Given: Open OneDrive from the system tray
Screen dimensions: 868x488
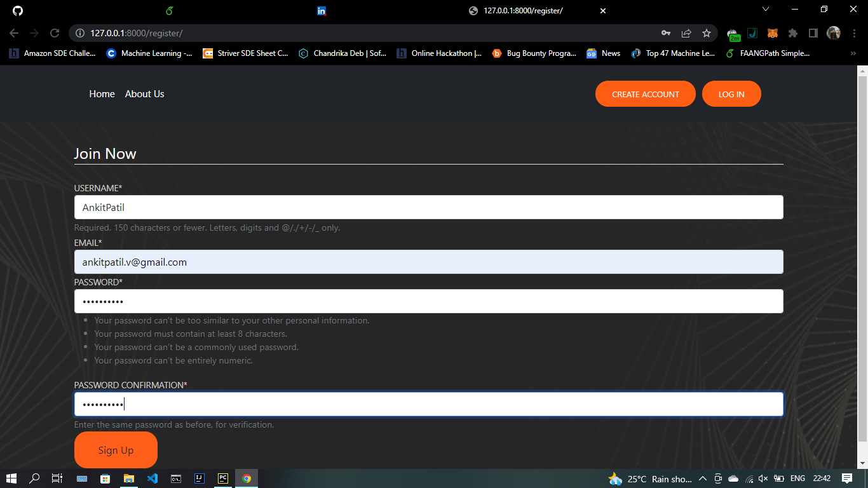Looking at the screenshot, I should 733,478.
